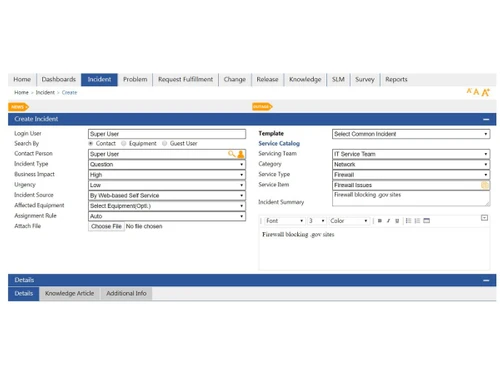
Task: Open the Assignment Rule dropdown
Action: coord(167,216)
